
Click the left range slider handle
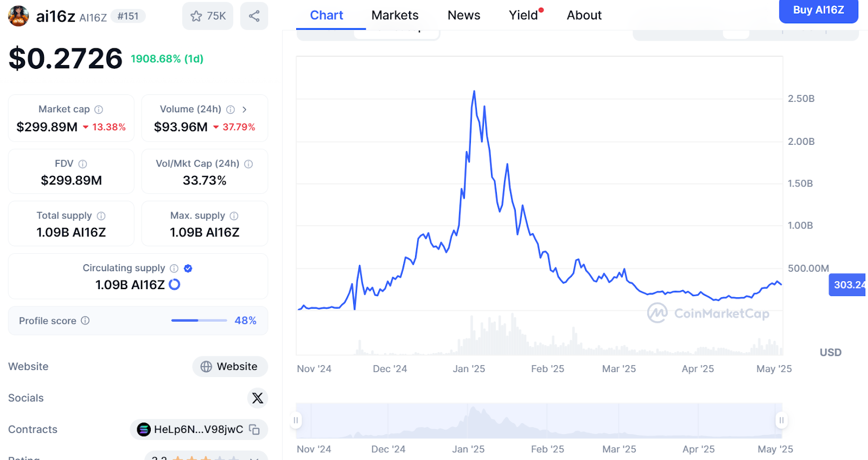pos(296,420)
